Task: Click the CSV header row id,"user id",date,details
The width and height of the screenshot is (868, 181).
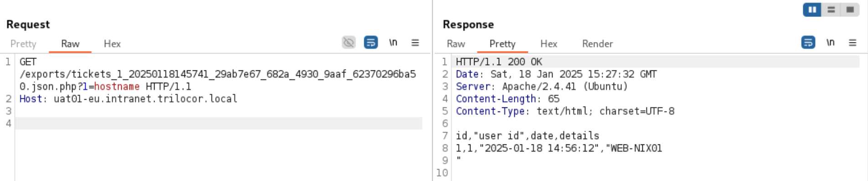Action: coord(527,136)
